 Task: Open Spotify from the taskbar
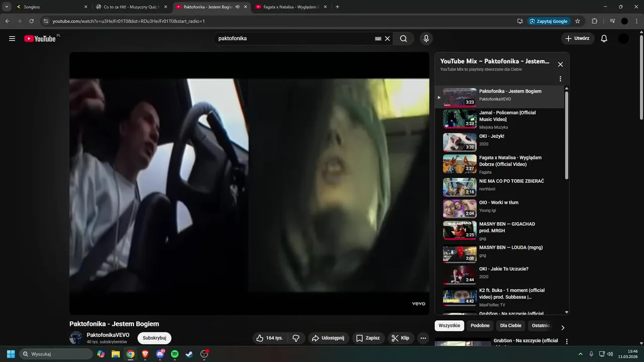175,354
